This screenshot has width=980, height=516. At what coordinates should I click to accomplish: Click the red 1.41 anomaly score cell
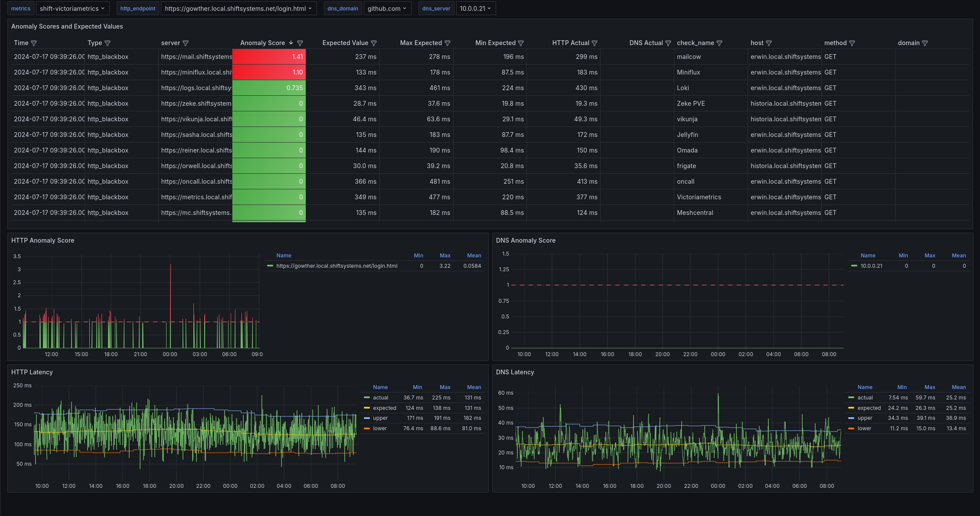click(x=269, y=57)
